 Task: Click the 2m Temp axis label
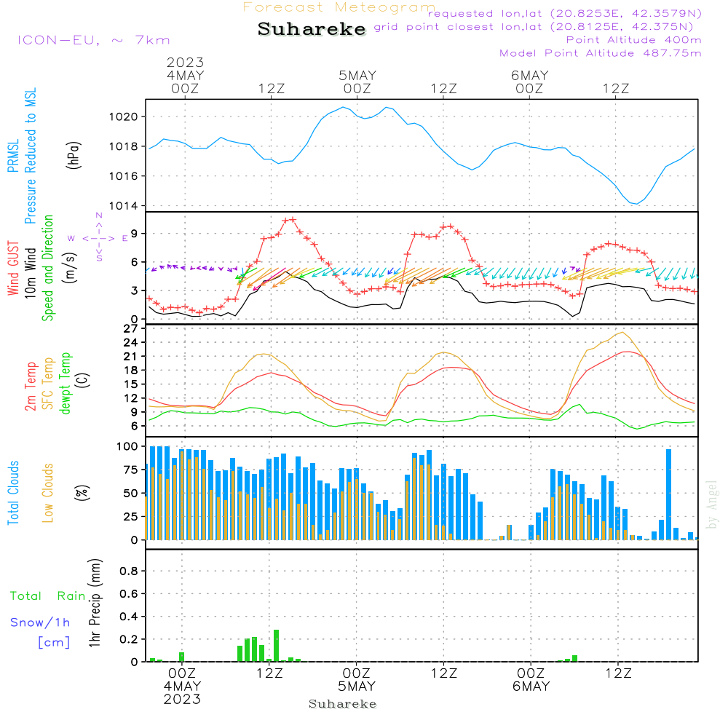tap(31, 387)
